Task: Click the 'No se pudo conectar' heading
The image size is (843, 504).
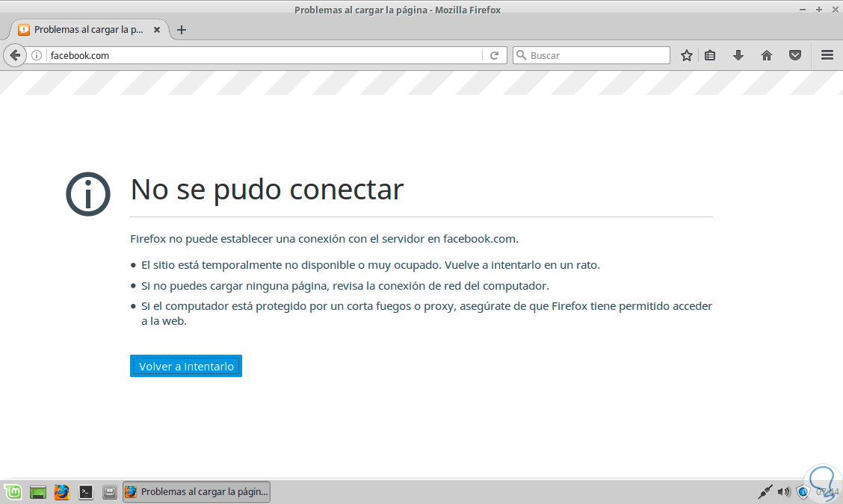Action: click(x=267, y=189)
